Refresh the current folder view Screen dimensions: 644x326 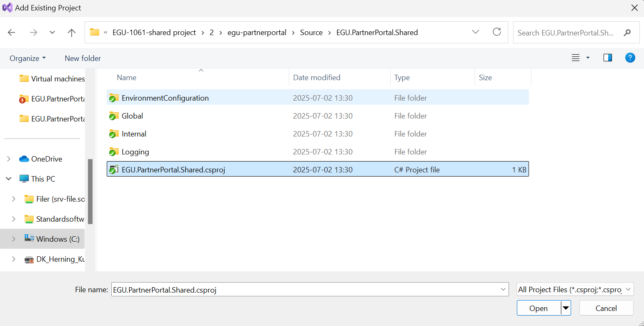(496, 32)
